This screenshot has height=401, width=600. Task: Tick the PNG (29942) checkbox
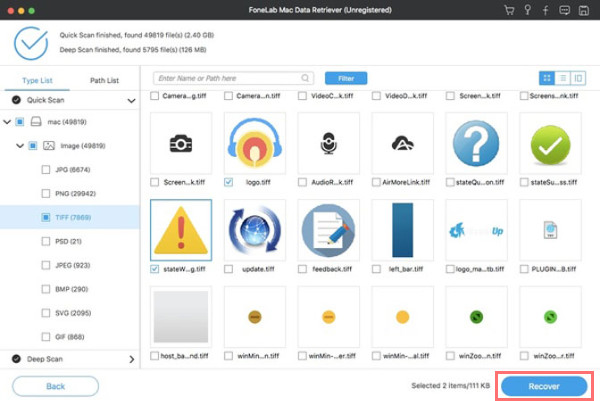46,194
